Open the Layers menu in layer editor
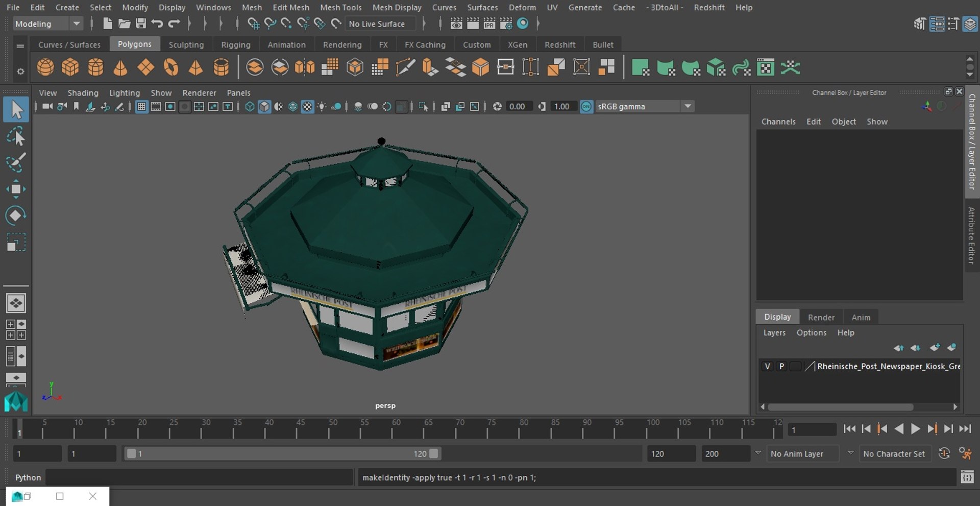The height and width of the screenshot is (506, 980). [774, 332]
